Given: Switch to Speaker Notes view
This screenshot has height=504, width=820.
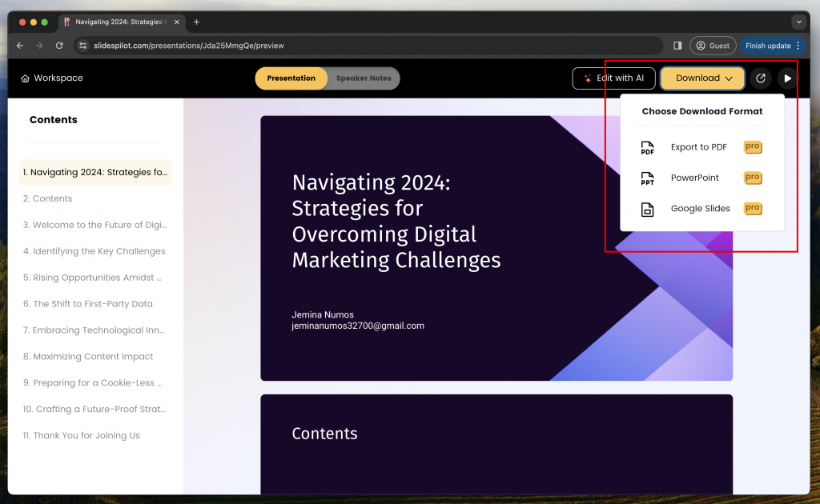Looking at the screenshot, I should pos(364,78).
